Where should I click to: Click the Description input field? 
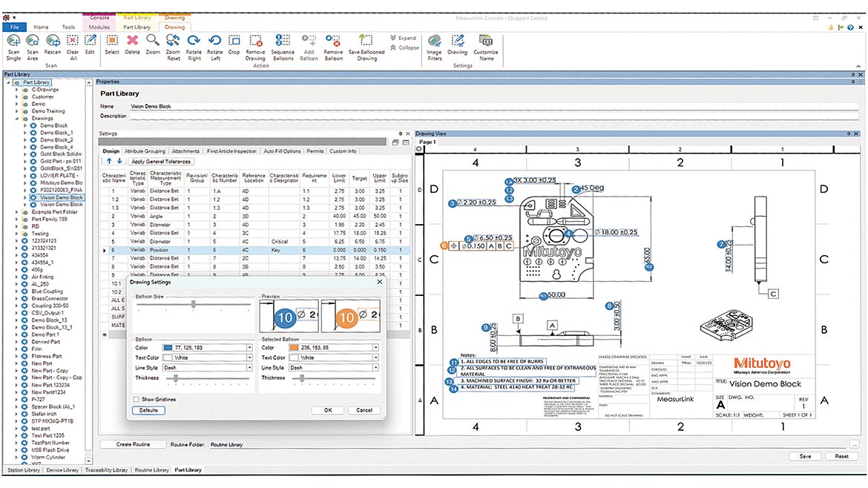pos(494,116)
